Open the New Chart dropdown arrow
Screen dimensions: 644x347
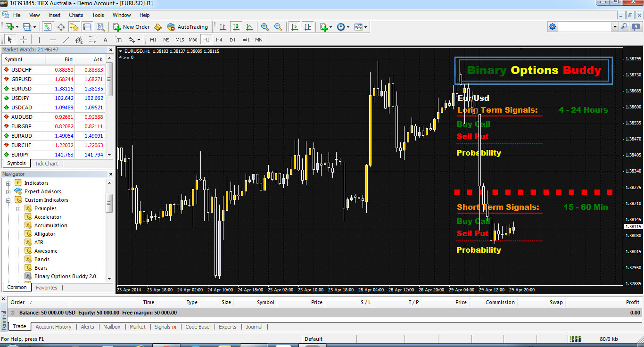(x=17, y=27)
